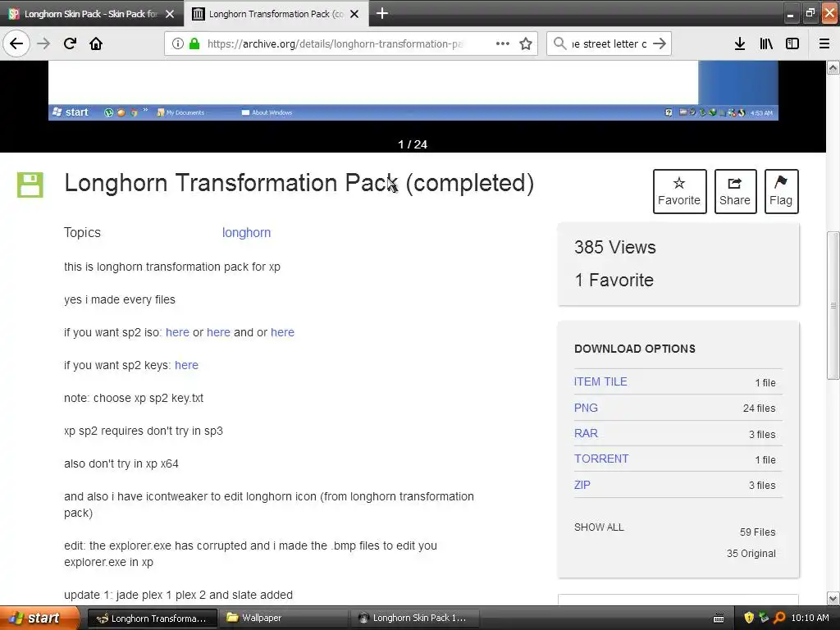Open the Library icon in toolbar
The image size is (840, 630).
tap(766, 44)
